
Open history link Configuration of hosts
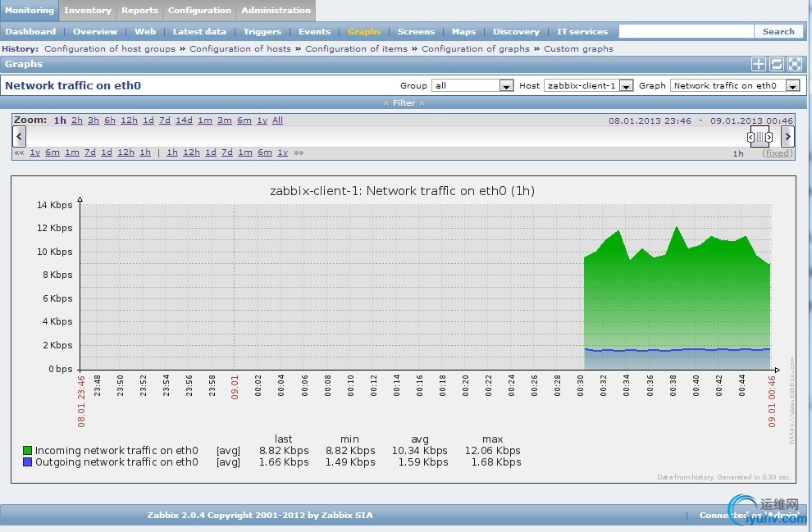tap(240, 48)
